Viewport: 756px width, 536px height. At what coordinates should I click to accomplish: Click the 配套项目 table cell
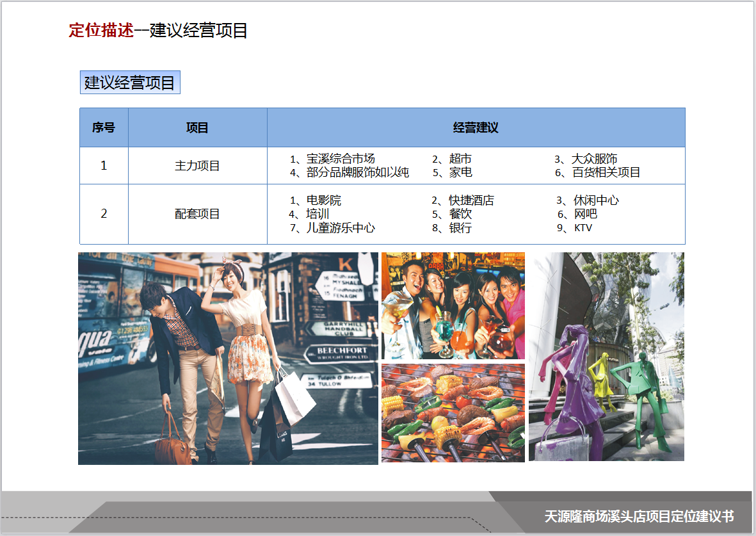(197, 214)
